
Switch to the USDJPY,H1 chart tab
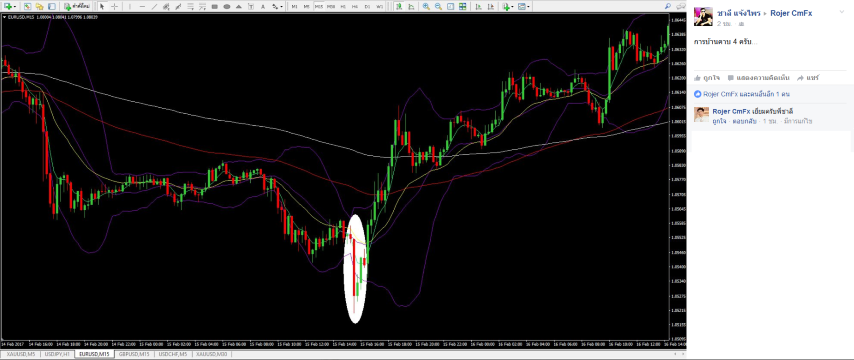click(x=57, y=354)
